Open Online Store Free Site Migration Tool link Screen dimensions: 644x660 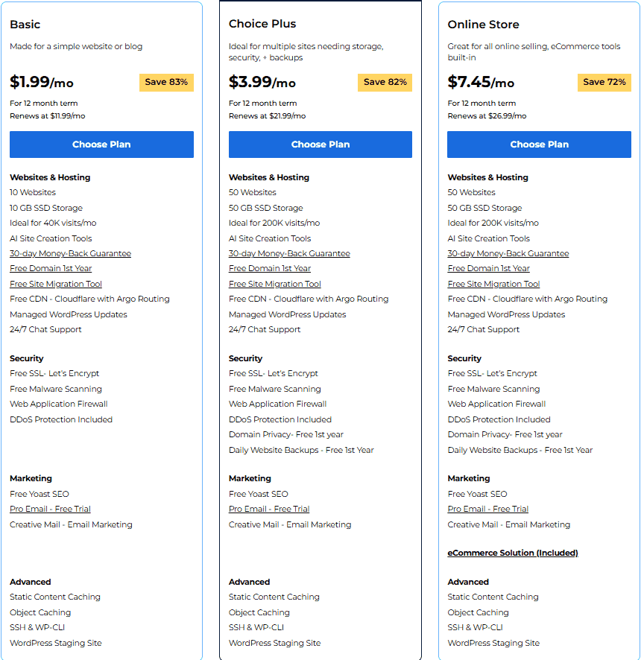click(x=493, y=284)
